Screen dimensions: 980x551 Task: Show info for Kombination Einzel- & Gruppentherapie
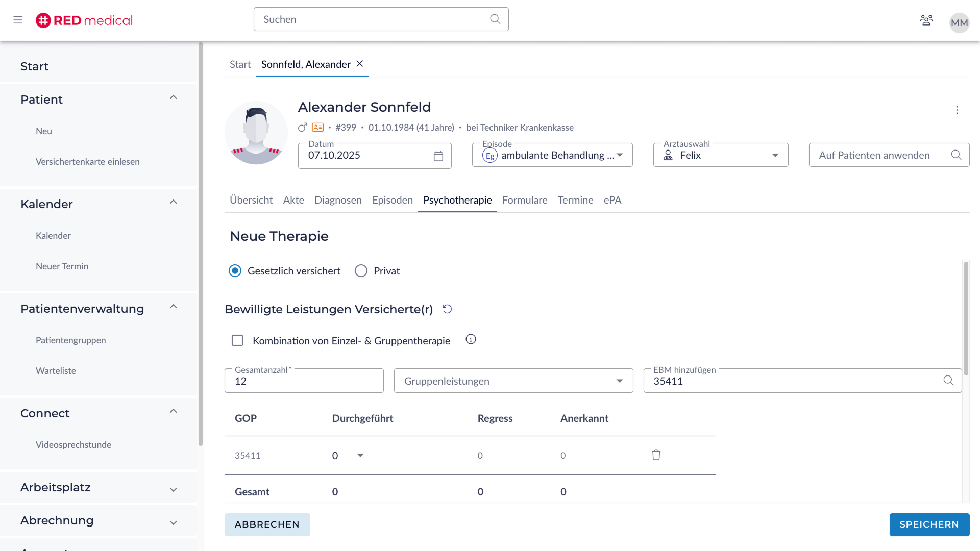click(471, 340)
